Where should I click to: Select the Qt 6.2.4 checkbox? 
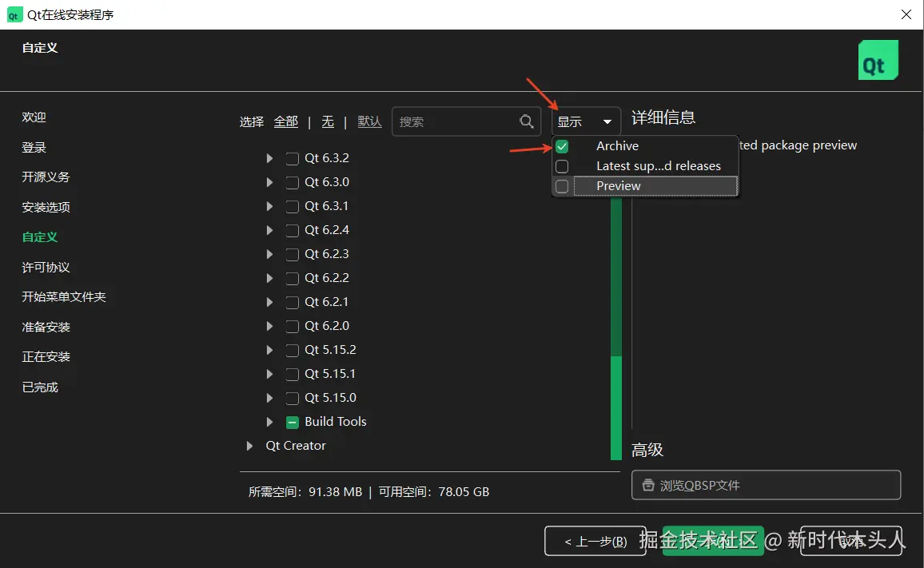(293, 230)
